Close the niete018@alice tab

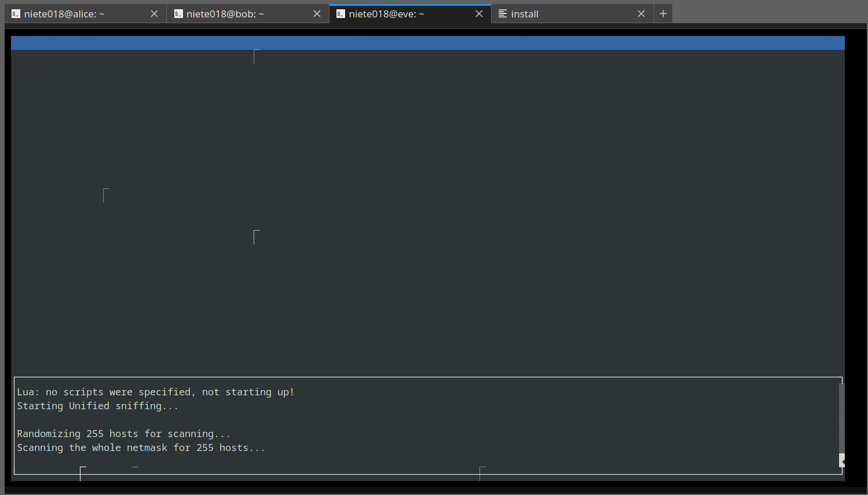153,13
